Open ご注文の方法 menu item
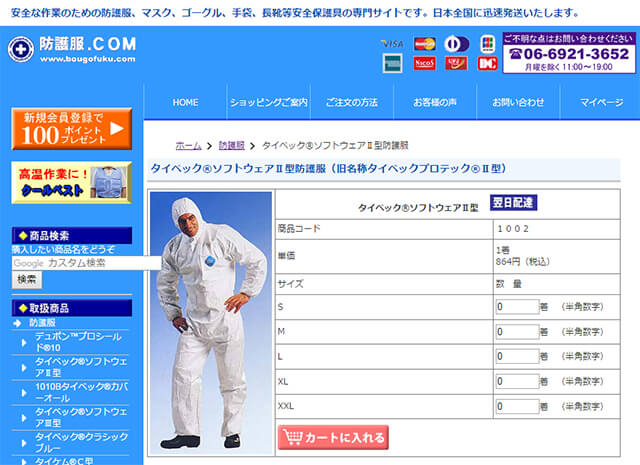This screenshot has width=640, height=465. point(352,102)
